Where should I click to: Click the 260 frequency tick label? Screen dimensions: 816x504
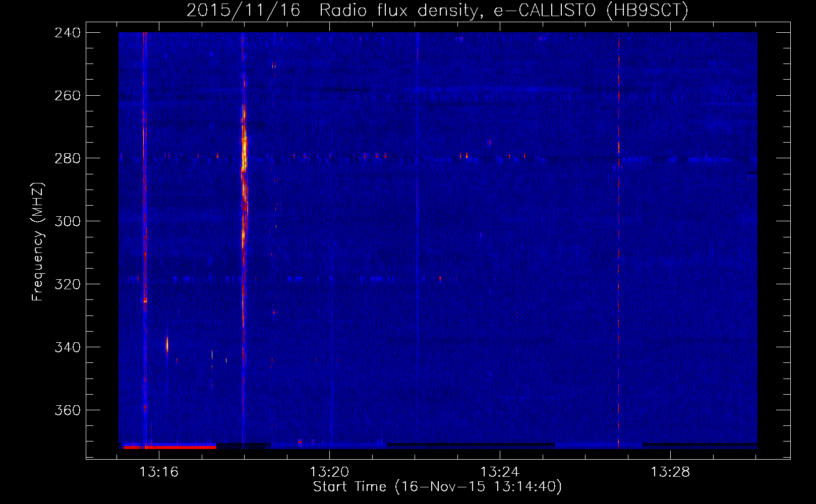click(68, 96)
